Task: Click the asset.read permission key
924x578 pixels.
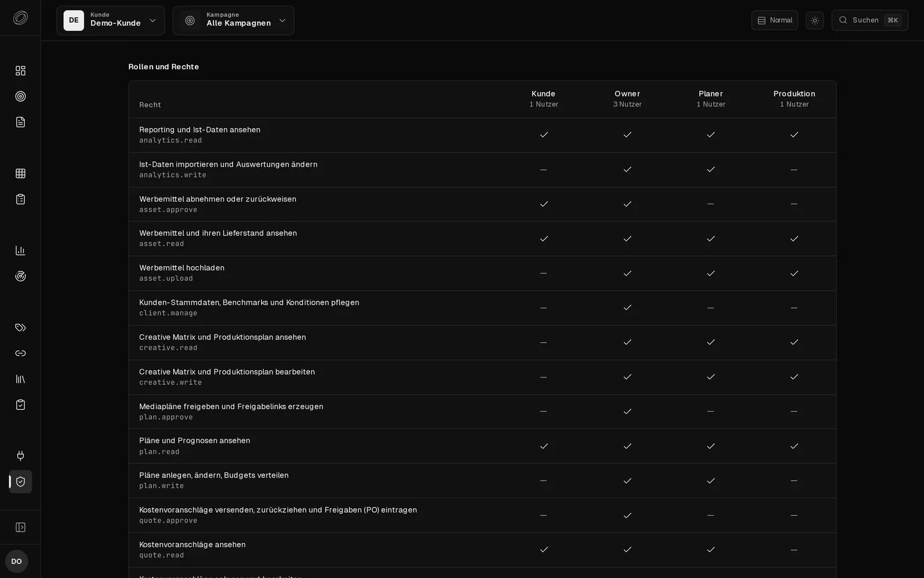Action: [x=162, y=244]
